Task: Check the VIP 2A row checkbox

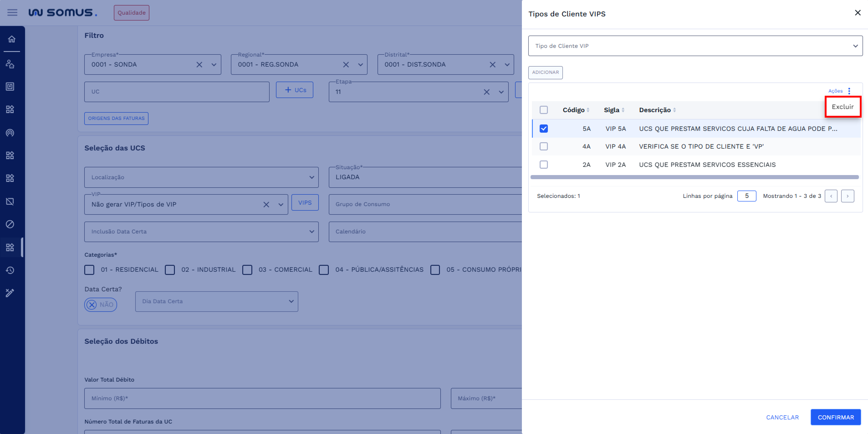Action: (544, 165)
